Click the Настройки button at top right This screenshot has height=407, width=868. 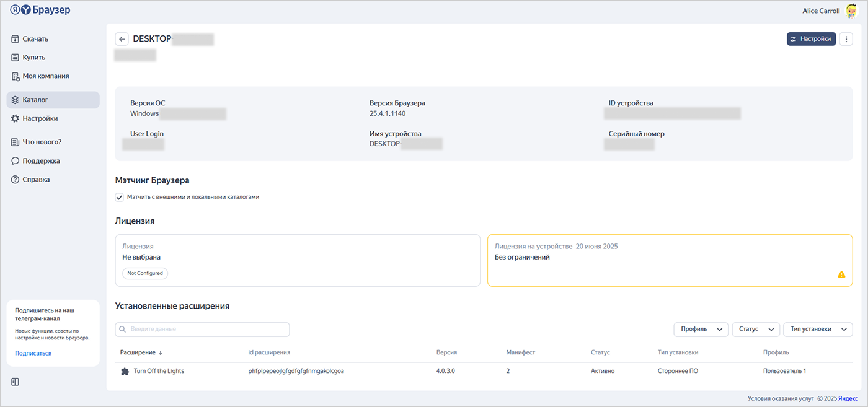pyautogui.click(x=811, y=39)
